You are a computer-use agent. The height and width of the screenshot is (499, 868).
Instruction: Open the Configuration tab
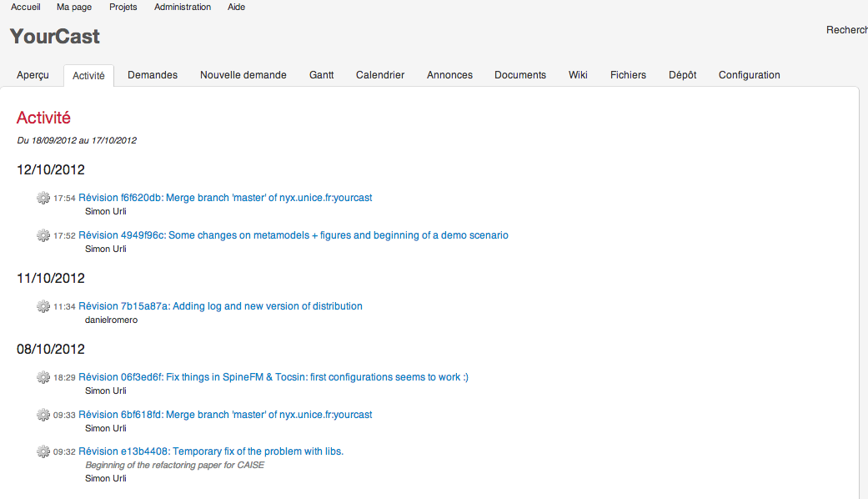coord(749,75)
